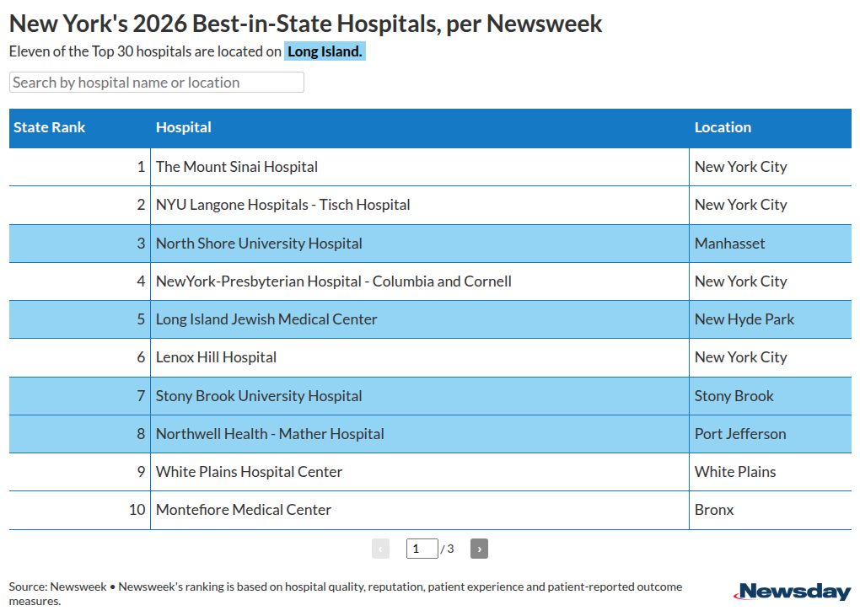The height and width of the screenshot is (616, 860).
Task: Click the next page arrow button
Action: pos(479,549)
